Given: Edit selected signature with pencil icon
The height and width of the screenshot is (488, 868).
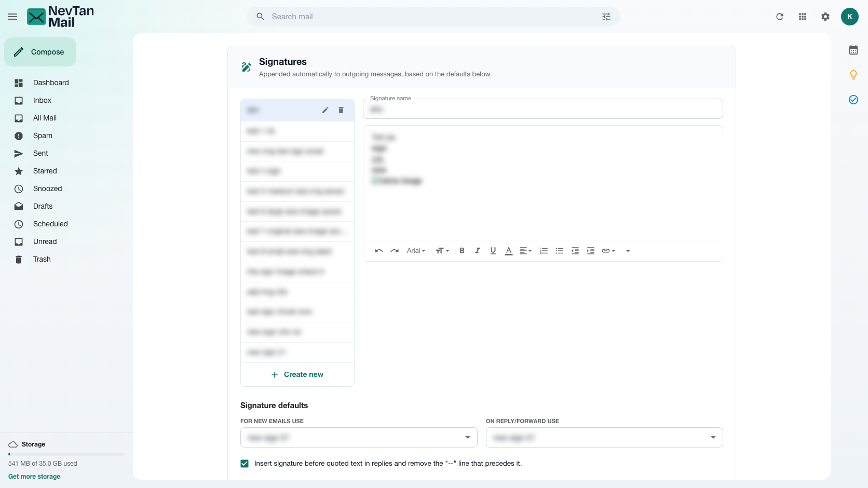Looking at the screenshot, I should (325, 110).
